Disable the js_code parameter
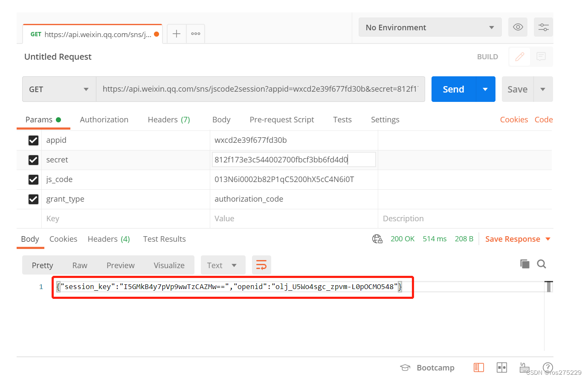The height and width of the screenshot is (379, 588). click(x=33, y=179)
